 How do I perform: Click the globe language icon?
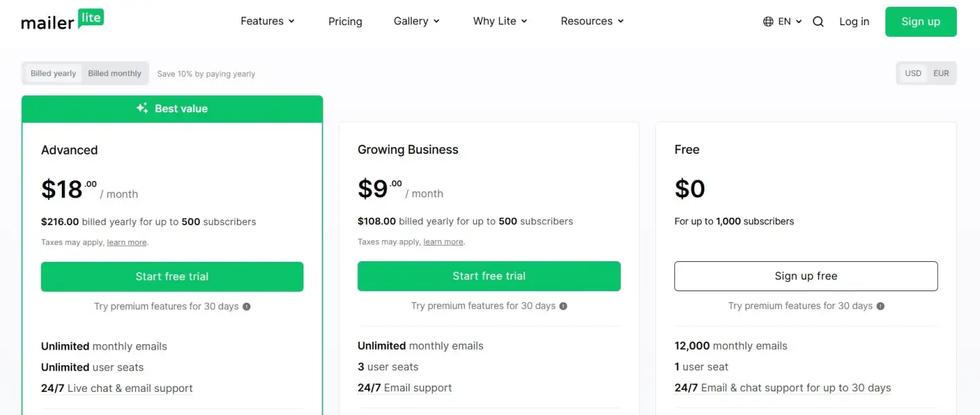pos(768,22)
